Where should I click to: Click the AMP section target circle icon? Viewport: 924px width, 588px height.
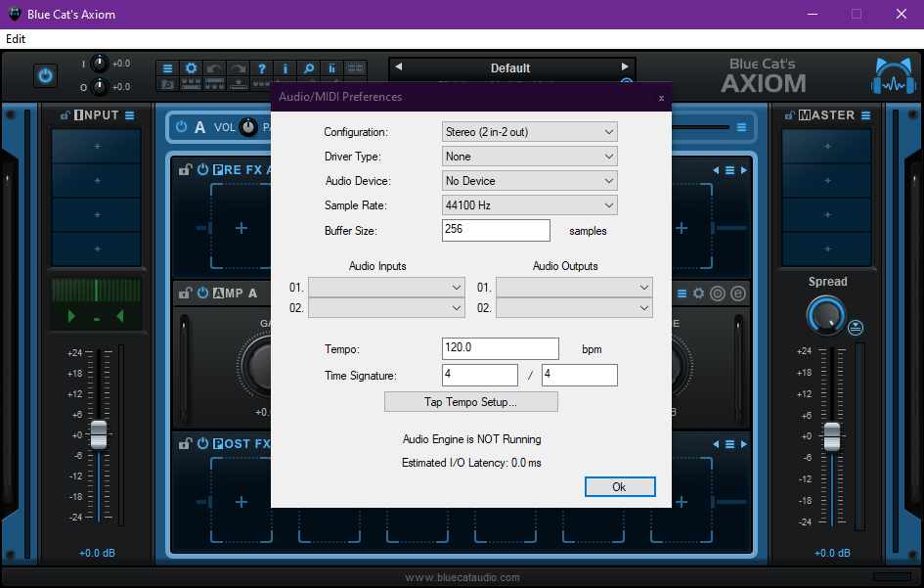(718, 294)
